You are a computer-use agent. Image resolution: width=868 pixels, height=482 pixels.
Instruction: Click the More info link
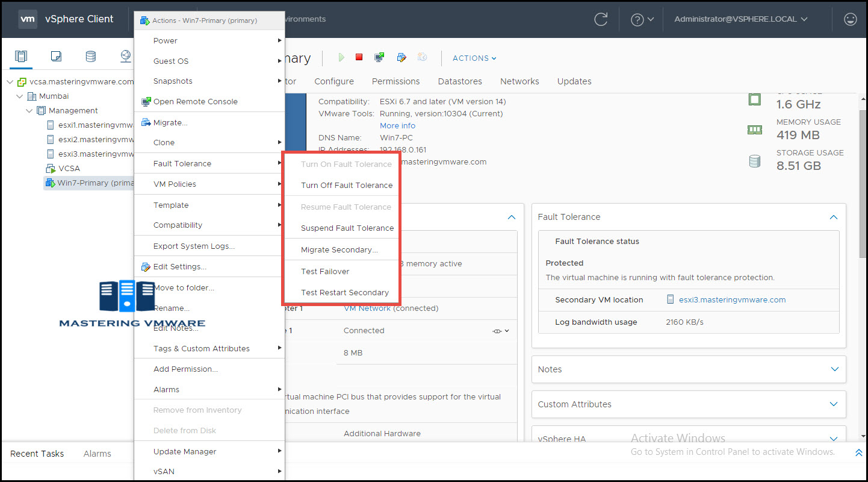[x=397, y=126]
